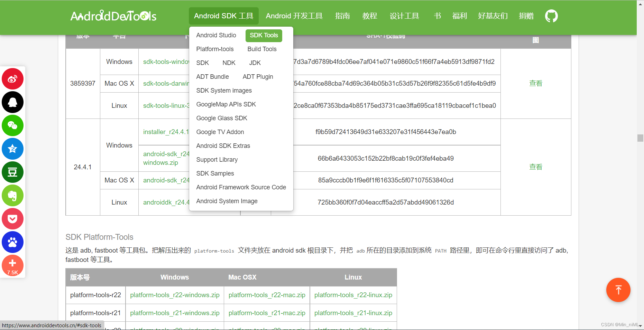The height and width of the screenshot is (330, 644).
Task: Open the Baidu Tieba share icon
Action: click(x=12, y=242)
